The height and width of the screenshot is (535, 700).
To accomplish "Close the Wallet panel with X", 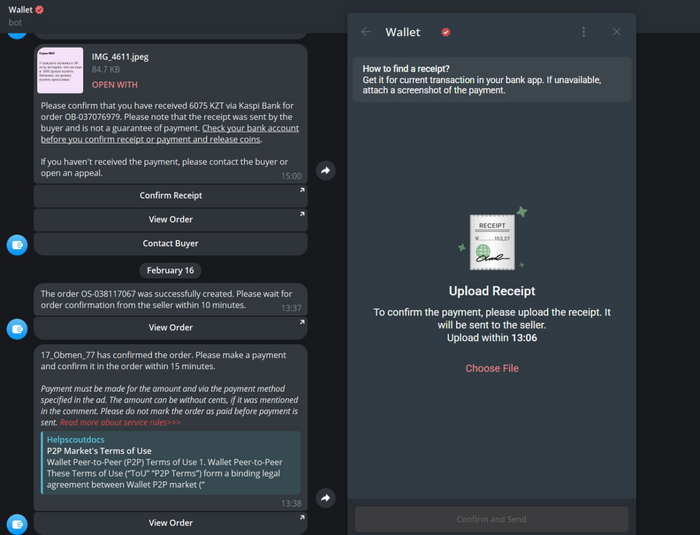I will (x=617, y=32).
